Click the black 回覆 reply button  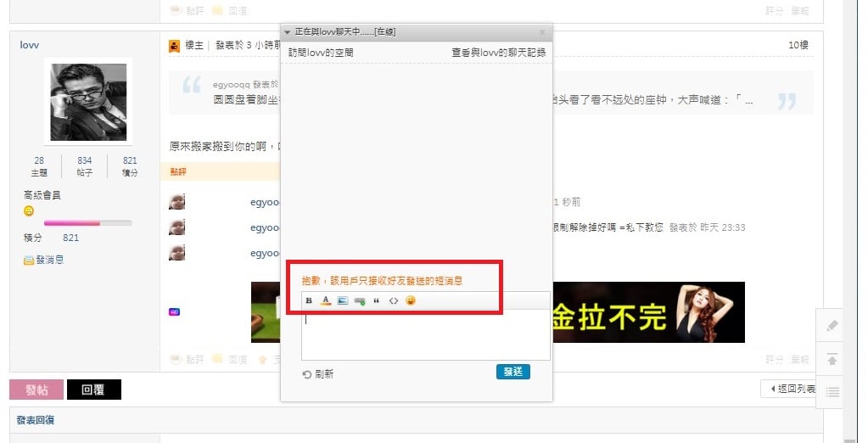coord(94,390)
